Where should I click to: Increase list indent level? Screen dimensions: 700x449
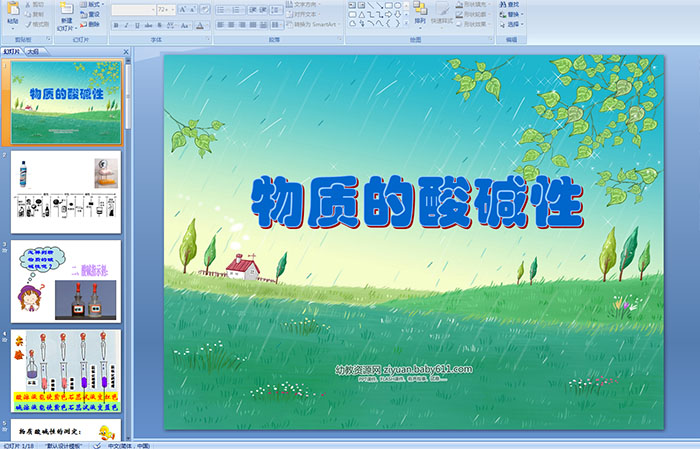pos(263,9)
